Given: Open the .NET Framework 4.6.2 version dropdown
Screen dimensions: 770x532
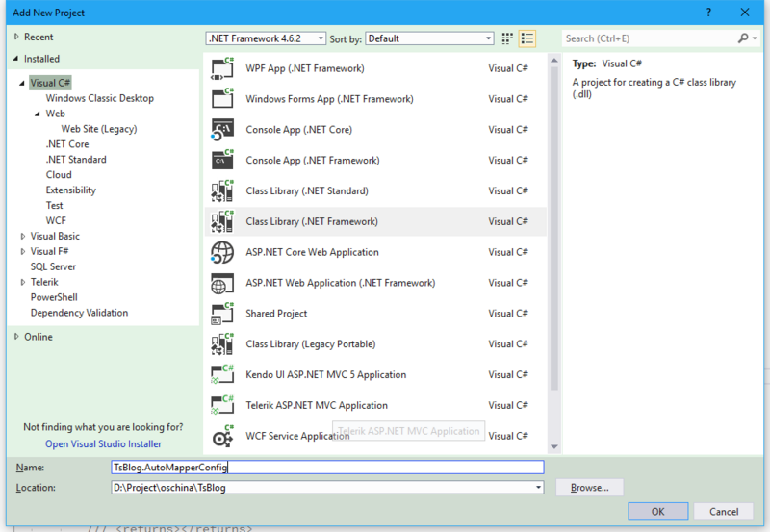Looking at the screenshot, I should 266,38.
